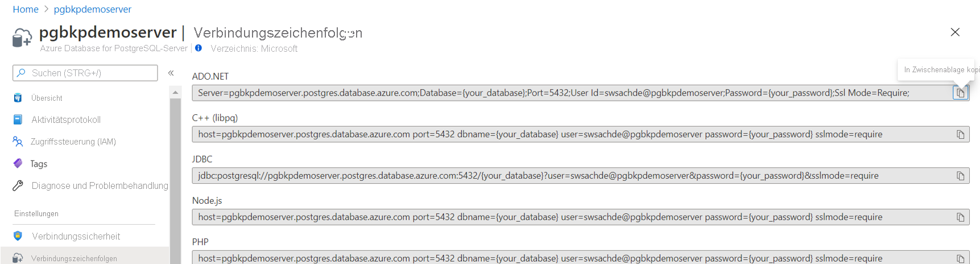Click the Einstellungen section header
The image size is (980, 264).
tap(36, 214)
